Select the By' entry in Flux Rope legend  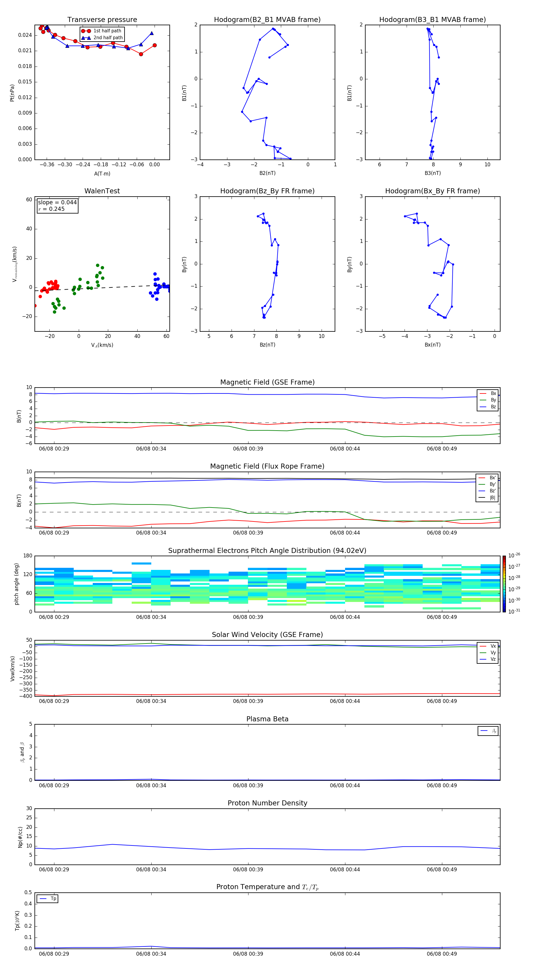tap(487, 484)
